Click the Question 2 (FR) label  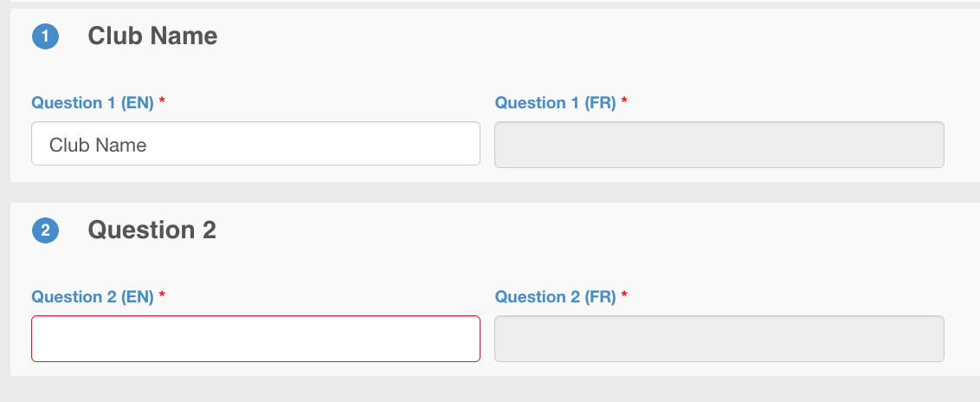tap(555, 297)
